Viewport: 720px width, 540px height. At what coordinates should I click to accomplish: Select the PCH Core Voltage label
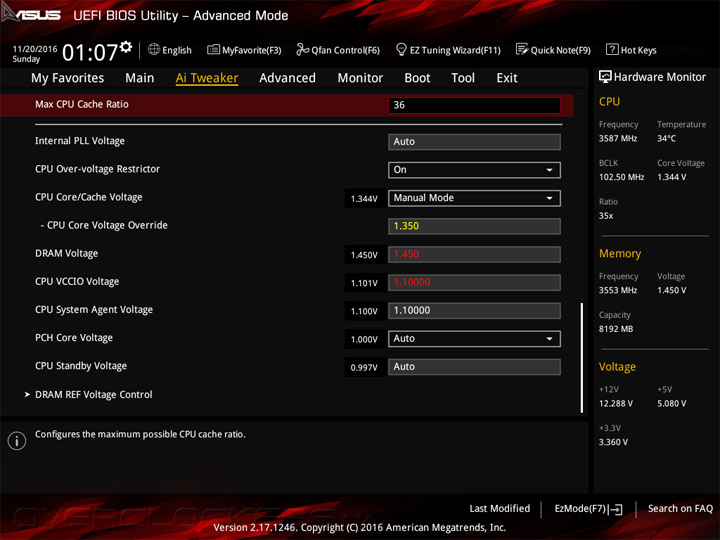tap(73, 338)
